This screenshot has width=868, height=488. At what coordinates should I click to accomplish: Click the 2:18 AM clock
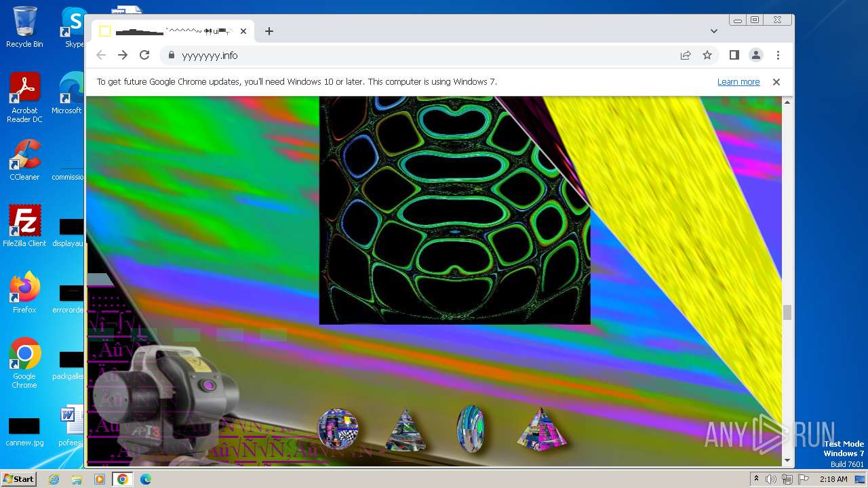[833, 479]
